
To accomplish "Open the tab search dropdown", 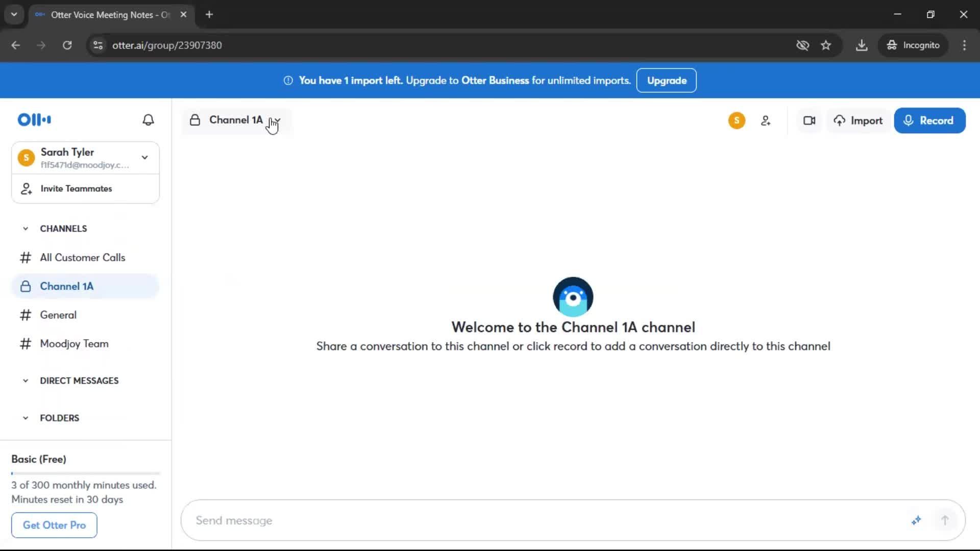I will coord(14,15).
